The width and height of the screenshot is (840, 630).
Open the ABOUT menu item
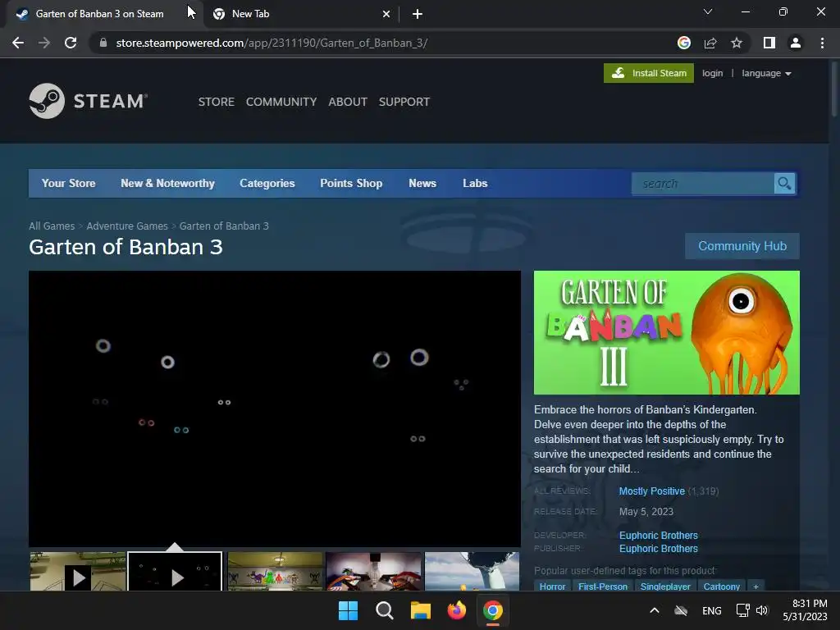348,102
